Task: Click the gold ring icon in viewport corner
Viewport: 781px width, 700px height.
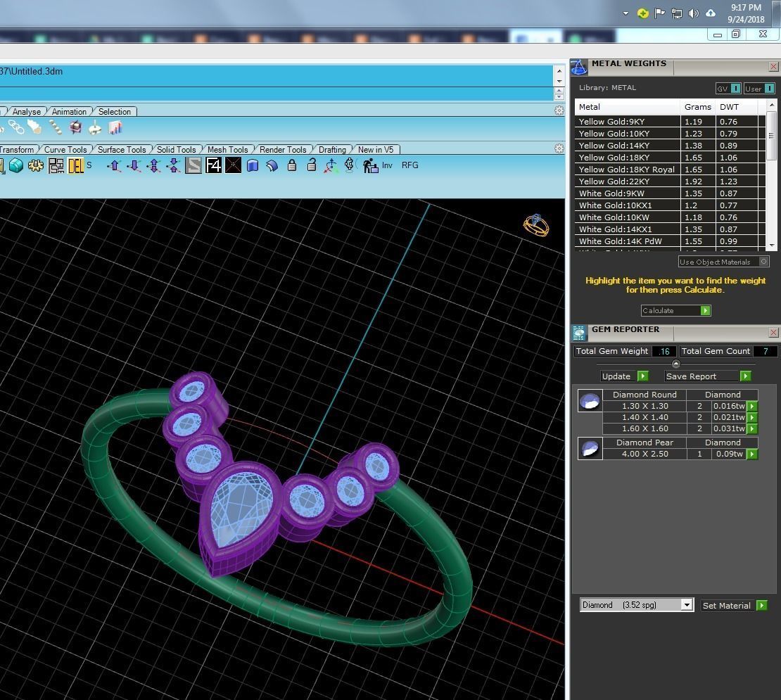Action: (536, 226)
